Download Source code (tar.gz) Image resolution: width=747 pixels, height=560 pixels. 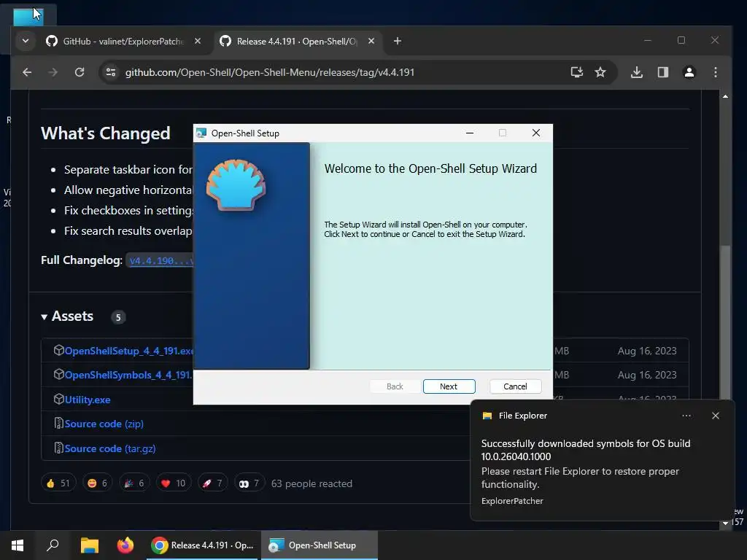110,448
